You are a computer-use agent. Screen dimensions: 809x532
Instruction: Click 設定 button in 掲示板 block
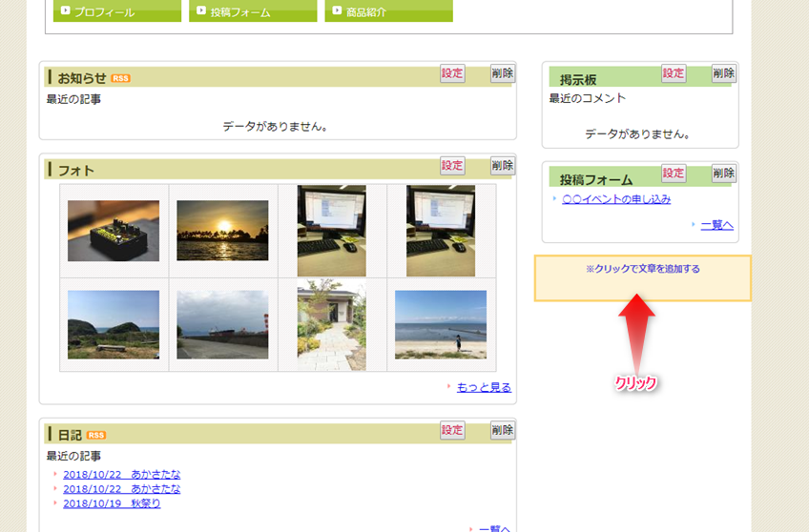(x=674, y=73)
